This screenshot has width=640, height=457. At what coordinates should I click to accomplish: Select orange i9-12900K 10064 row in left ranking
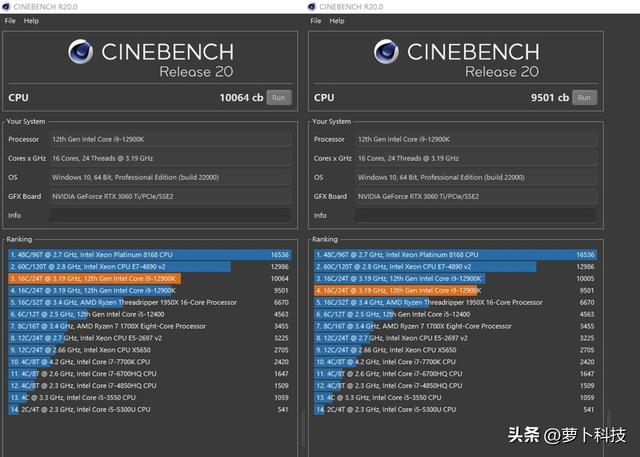coord(149,278)
